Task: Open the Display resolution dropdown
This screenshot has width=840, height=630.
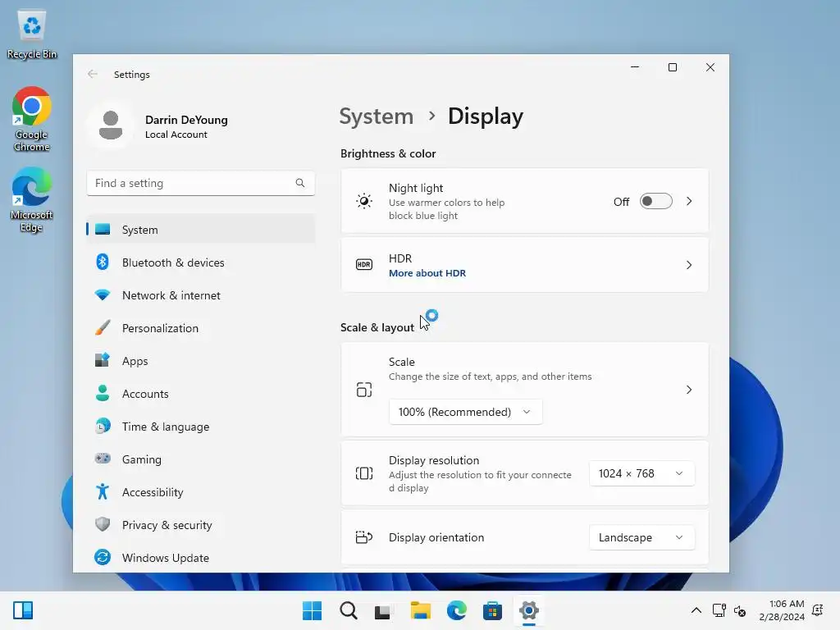Action: 641,473
